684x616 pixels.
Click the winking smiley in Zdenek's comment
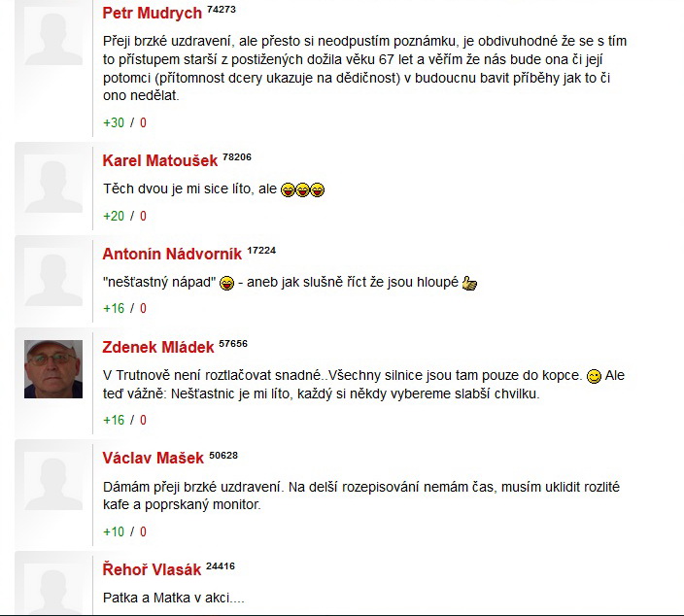(594, 376)
